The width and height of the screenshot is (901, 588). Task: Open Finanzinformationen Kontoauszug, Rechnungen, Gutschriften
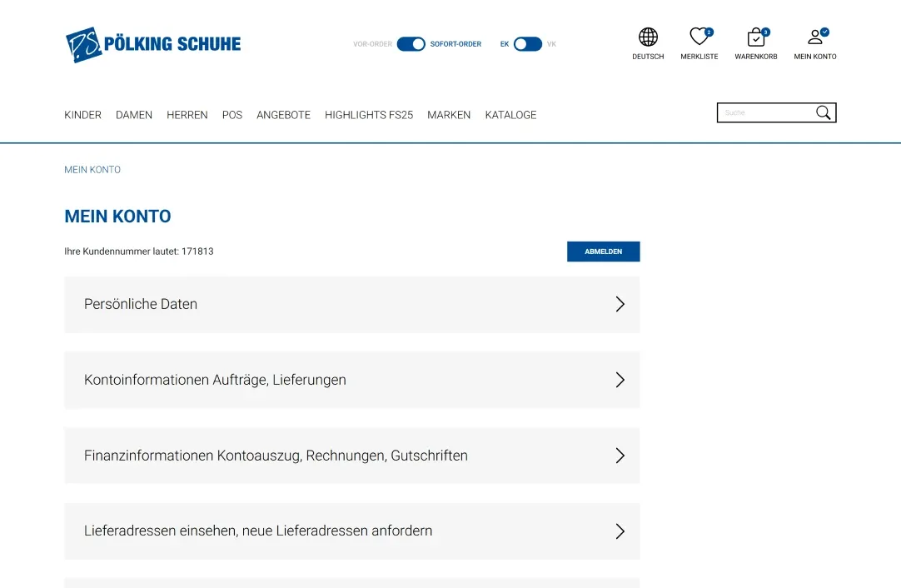351,456
